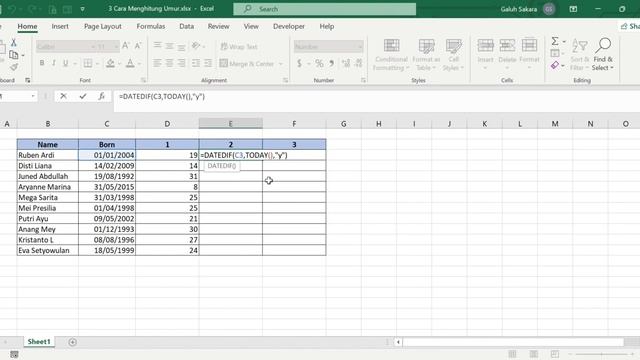Open Format as Table
The image size is (640, 360).
point(426,55)
